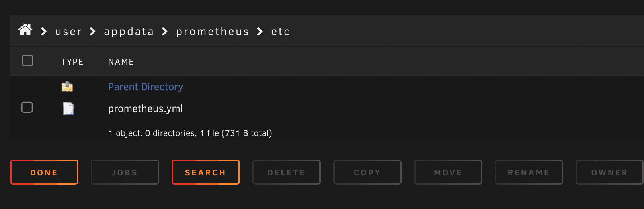
Task: Open the prometheus.yml file
Action: coord(146,109)
